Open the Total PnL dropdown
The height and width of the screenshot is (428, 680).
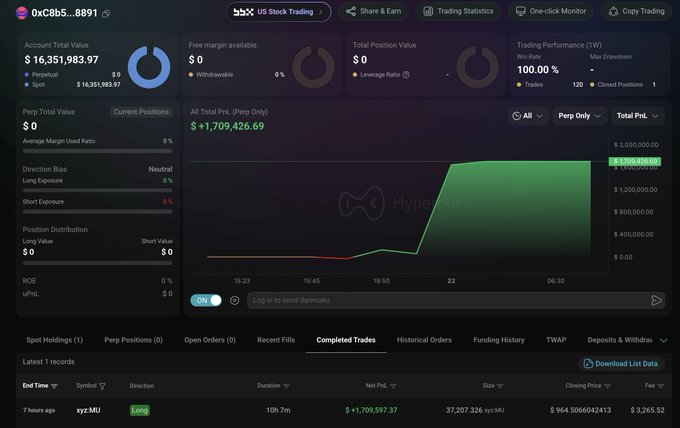(638, 116)
